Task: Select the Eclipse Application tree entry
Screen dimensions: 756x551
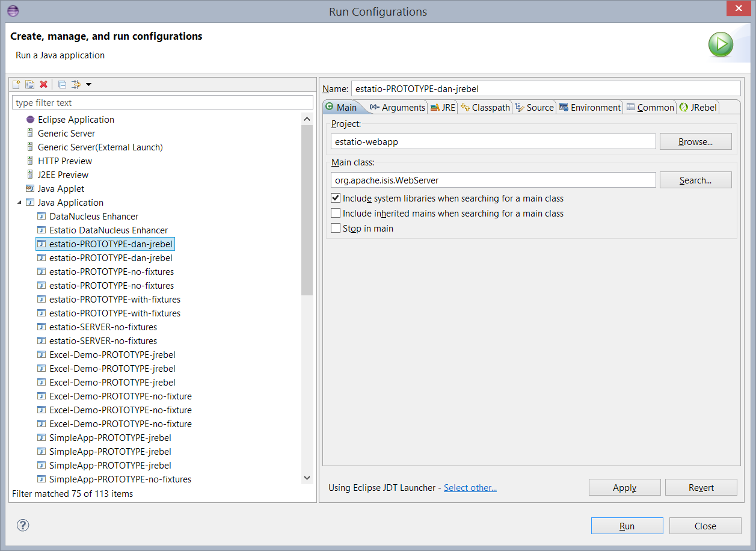Action: point(76,120)
